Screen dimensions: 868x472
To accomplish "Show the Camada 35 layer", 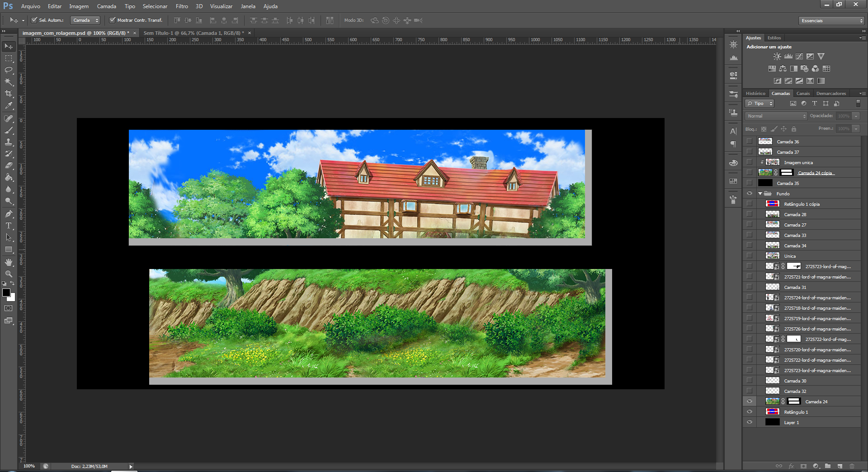I will click(750, 183).
